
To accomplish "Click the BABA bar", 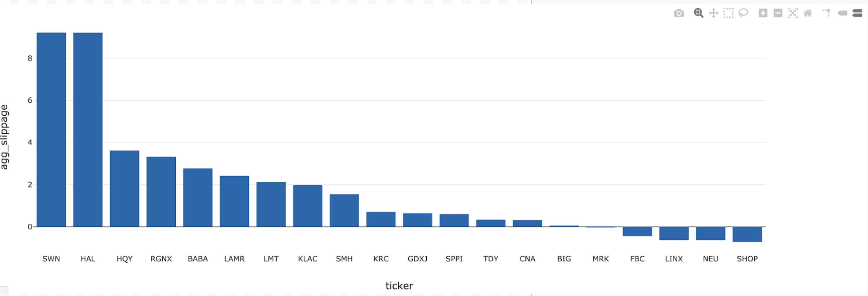I will (x=198, y=197).
